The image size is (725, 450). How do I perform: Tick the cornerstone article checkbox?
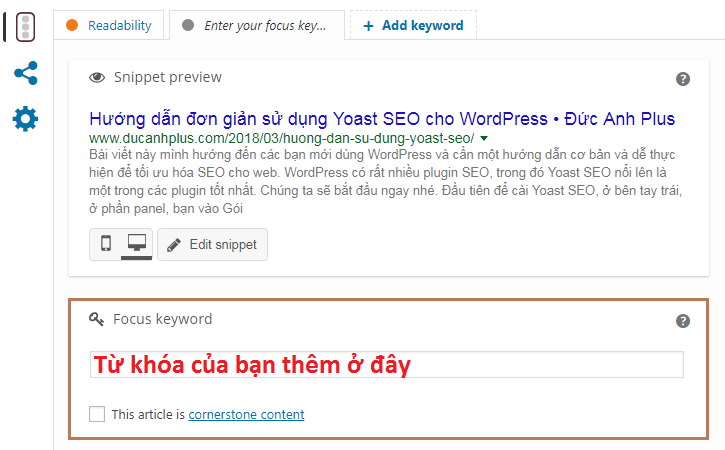pyautogui.click(x=97, y=414)
